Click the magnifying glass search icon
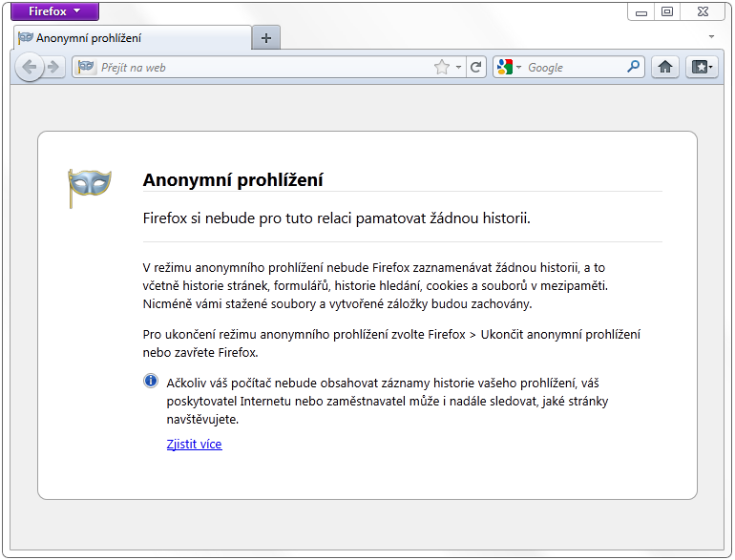735x560 pixels. pos(633,67)
